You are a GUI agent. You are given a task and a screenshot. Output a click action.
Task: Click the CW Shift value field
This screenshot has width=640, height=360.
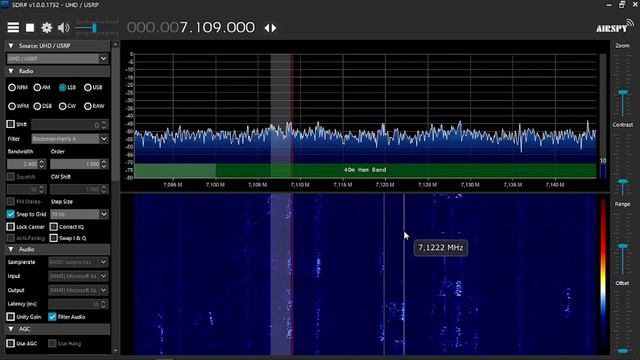point(79,189)
